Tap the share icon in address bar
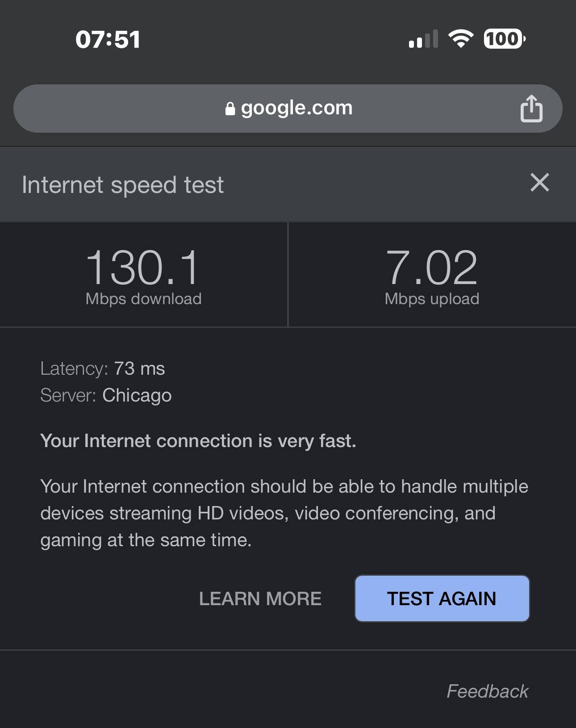This screenshot has width=576, height=728. pos(531,108)
